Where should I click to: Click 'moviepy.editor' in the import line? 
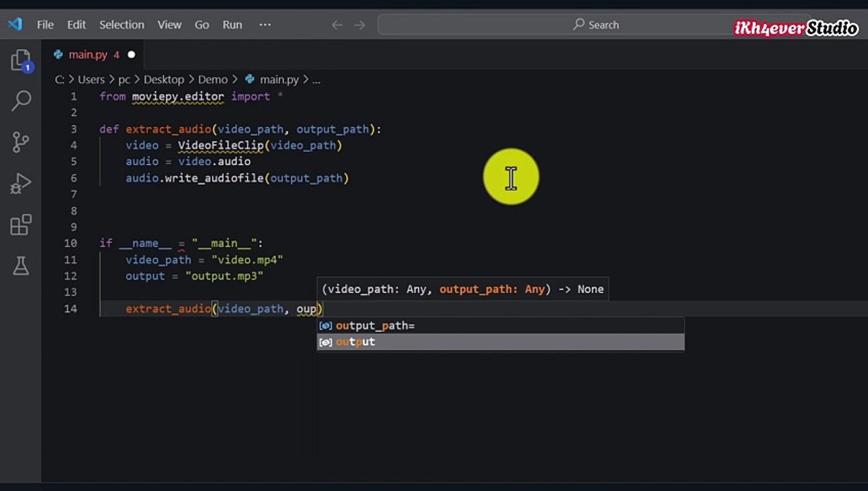click(178, 96)
